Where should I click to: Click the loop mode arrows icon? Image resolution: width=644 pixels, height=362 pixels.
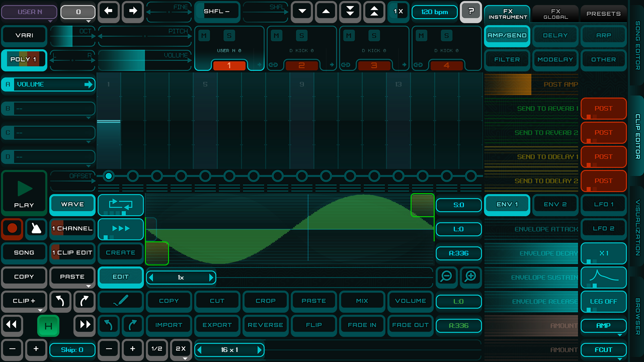point(120,204)
